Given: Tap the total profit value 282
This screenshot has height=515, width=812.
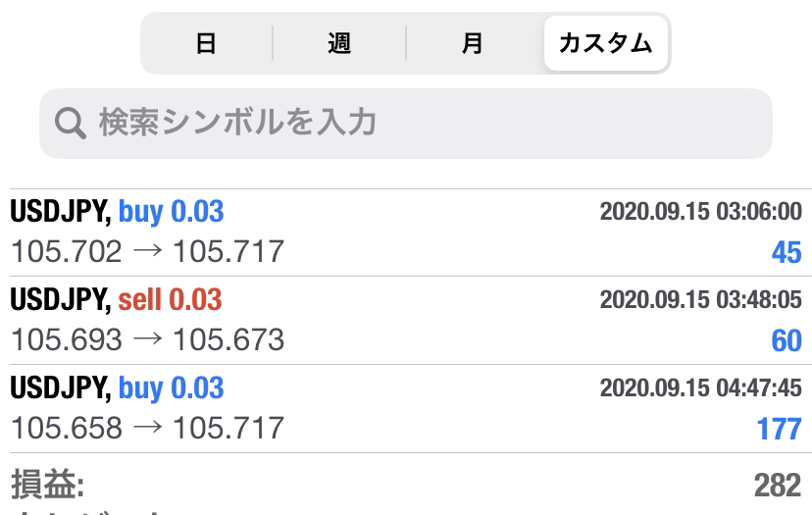Looking at the screenshot, I should click(778, 486).
